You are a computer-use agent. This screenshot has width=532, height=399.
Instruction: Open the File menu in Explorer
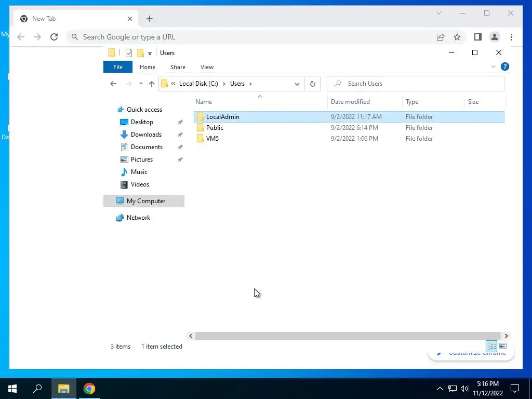point(118,67)
